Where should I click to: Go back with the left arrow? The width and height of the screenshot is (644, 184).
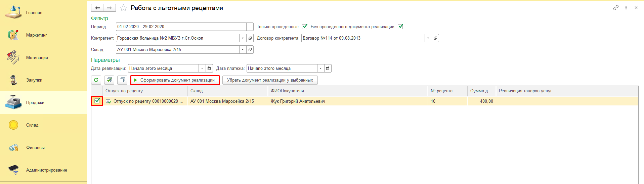pos(97,8)
